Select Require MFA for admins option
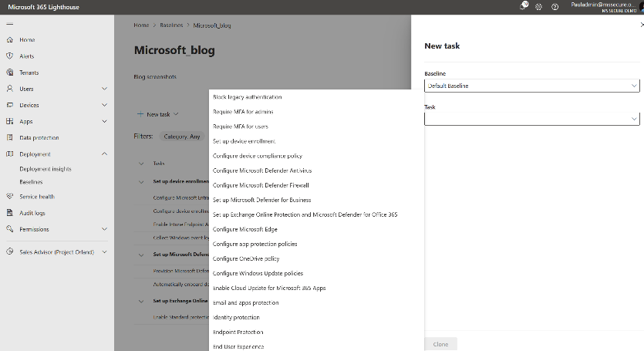The width and height of the screenshot is (644, 351). pyautogui.click(x=316, y=112)
